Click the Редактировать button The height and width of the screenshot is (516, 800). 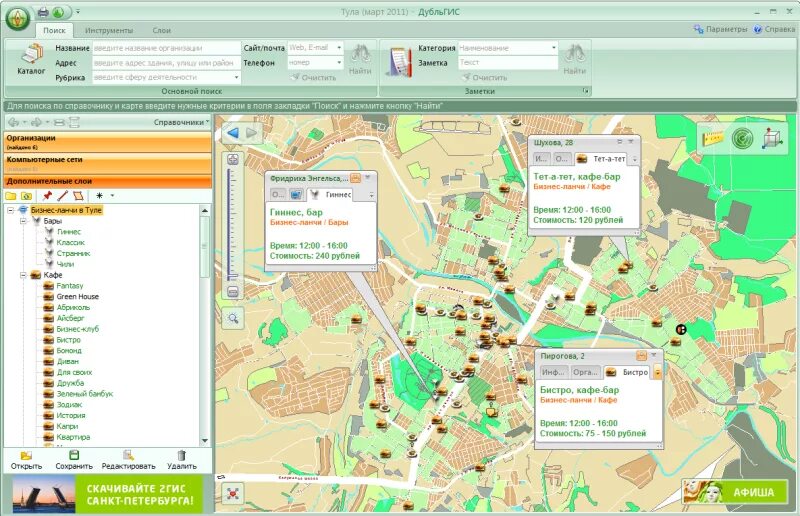[x=129, y=460]
